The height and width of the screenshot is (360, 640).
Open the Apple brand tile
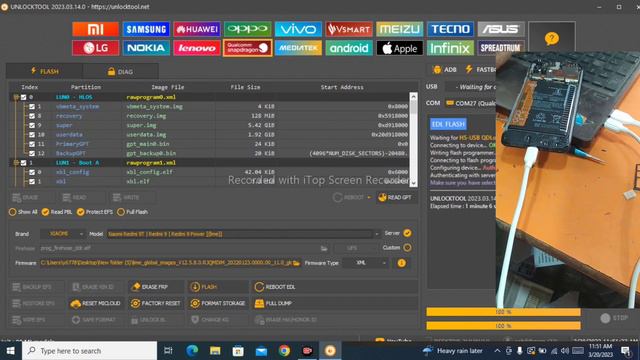pyautogui.click(x=400, y=48)
